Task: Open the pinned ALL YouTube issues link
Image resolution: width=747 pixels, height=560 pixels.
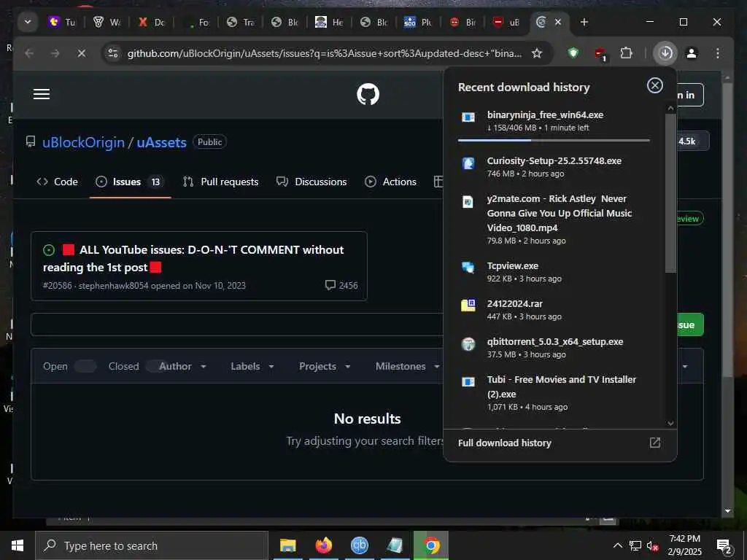Action: (x=193, y=258)
